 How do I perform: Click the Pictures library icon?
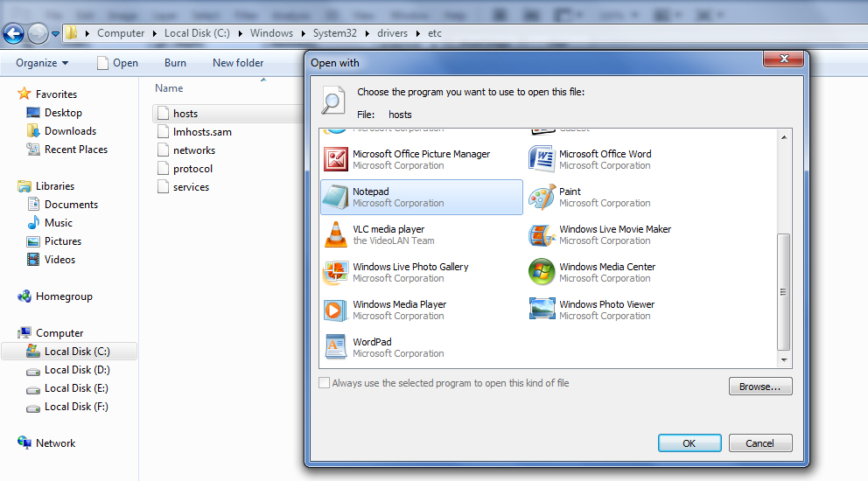point(33,241)
